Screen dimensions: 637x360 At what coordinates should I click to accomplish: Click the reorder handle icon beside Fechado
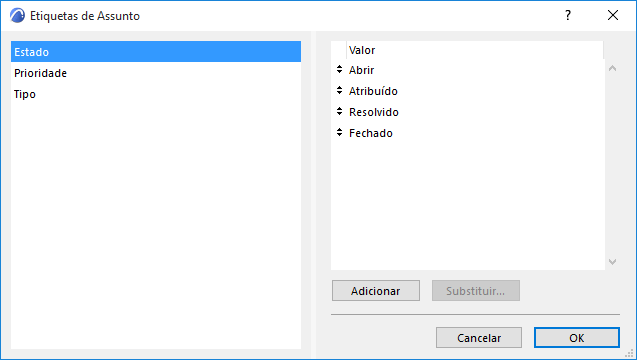click(x=340, y=132)
